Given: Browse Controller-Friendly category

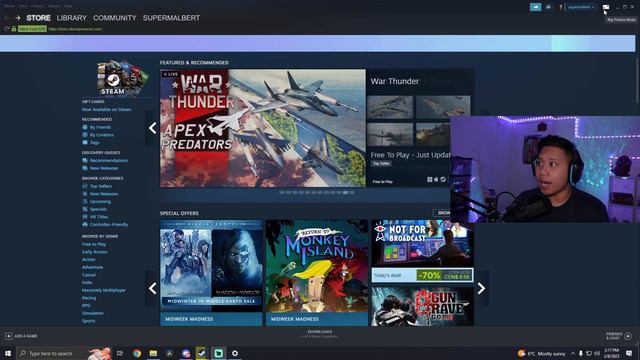Looking at the screenshot, I should point(109,224).
